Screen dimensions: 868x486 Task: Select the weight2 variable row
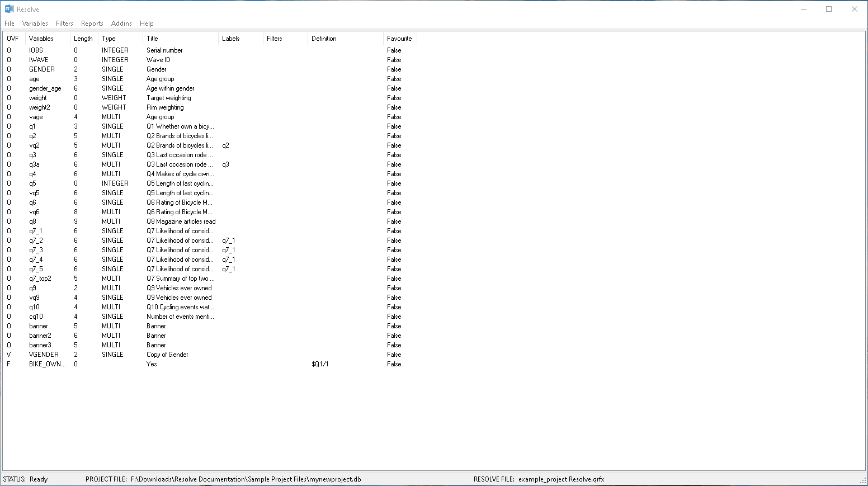coord(40,107)
